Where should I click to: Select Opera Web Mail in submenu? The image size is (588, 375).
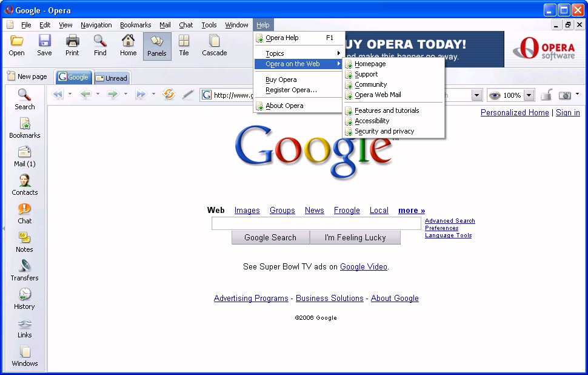[x=394, y=95]
